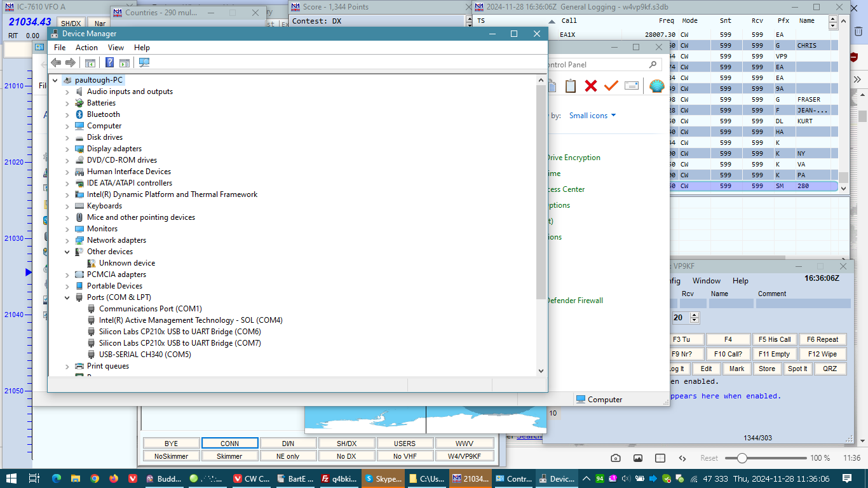Collapse the Ports (COM & LPT) category
The image size is (868, 488).
coord(67,297)
